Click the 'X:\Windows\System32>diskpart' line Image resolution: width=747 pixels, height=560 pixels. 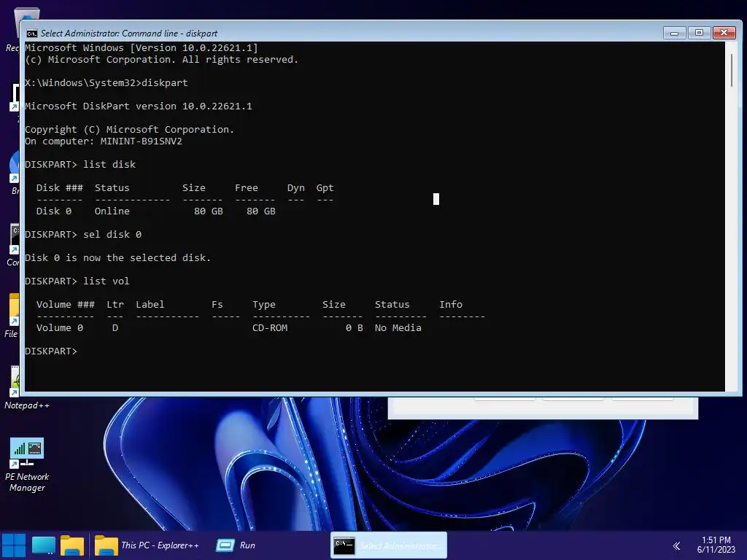[x=107, y=82]
